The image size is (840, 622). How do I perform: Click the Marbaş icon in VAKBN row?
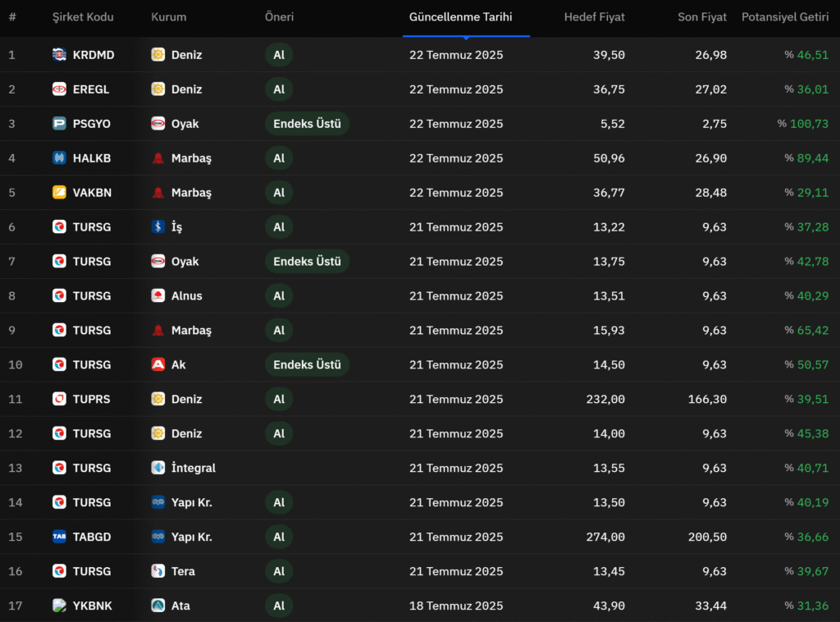click(158, 192)
